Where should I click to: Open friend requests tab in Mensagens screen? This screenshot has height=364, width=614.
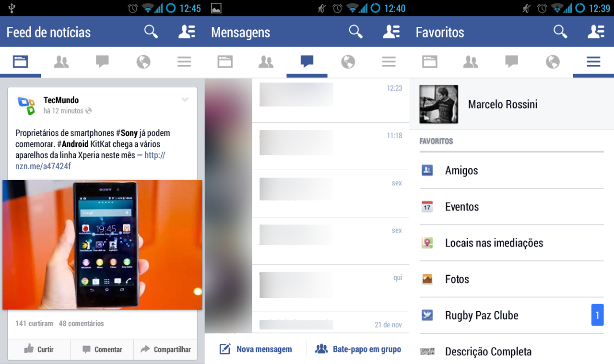tap(266, 61)
